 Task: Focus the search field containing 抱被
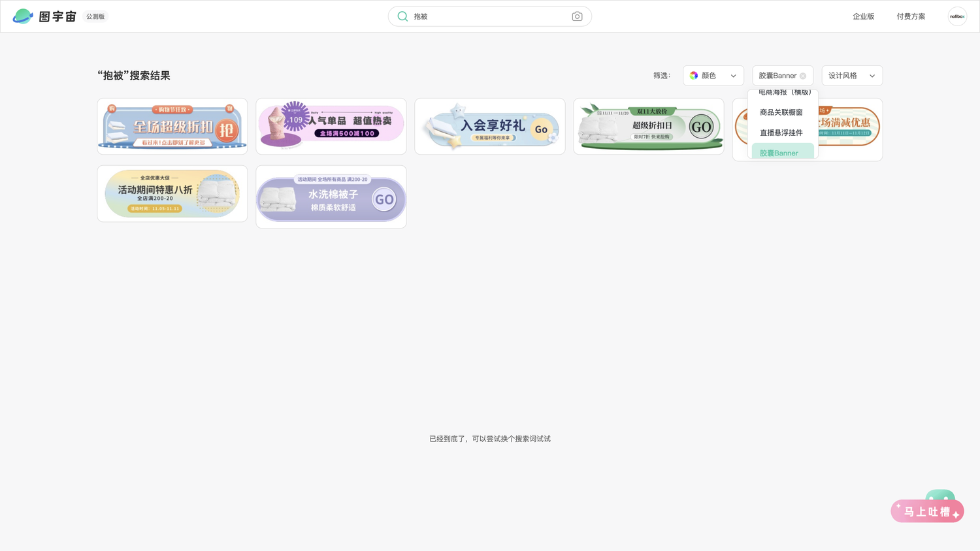coord(489,16)
